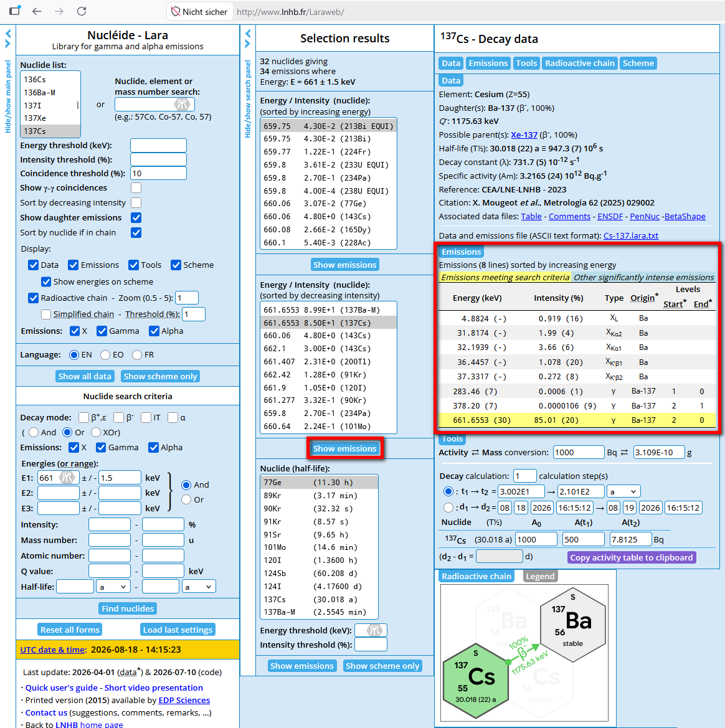Click the Find nuclides button

click(128, 608)
